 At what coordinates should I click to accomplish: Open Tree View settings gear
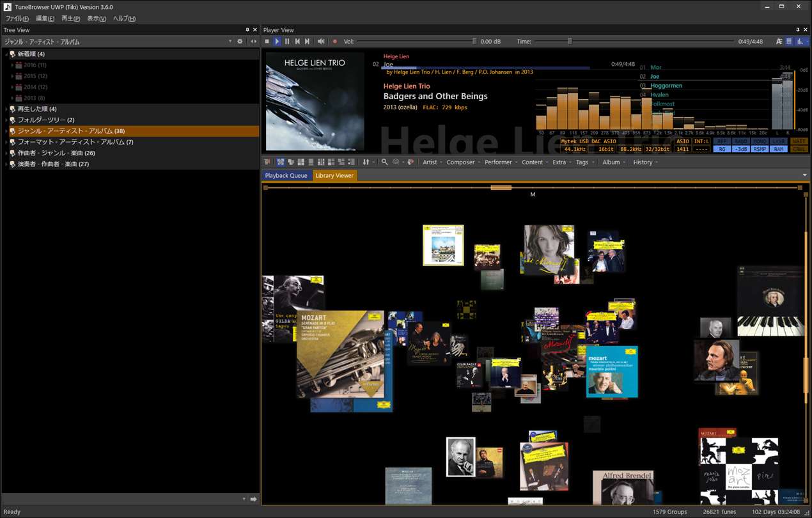click(x=240, y=42)
